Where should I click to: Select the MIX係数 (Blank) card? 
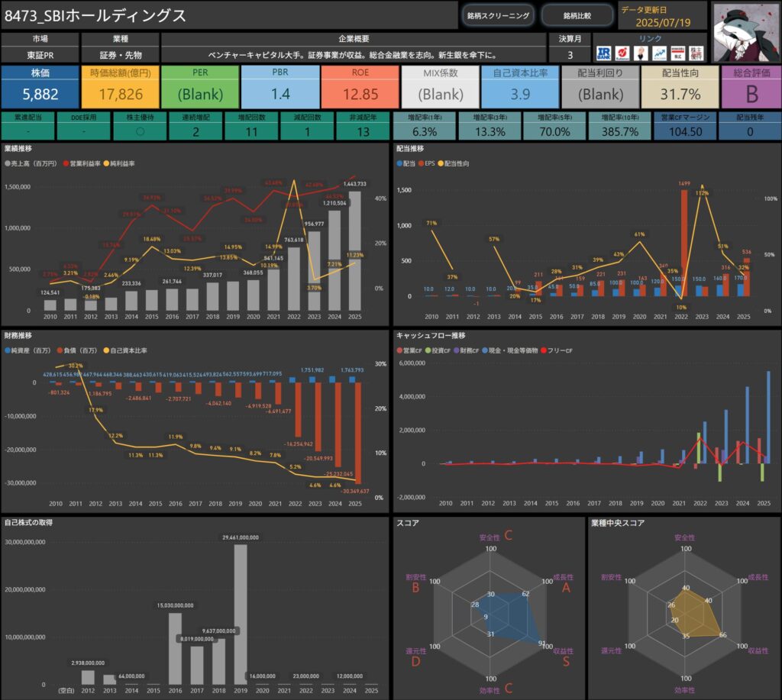[x=441, y=87]
